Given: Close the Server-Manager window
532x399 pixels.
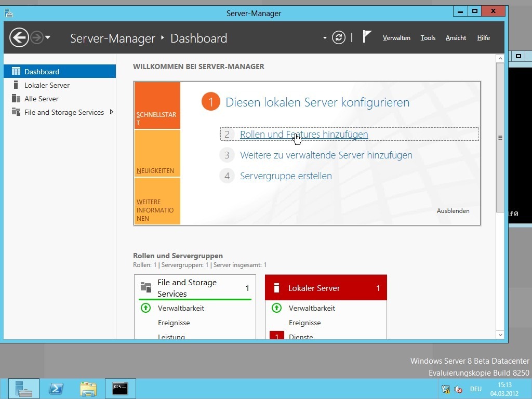Looking at the screenshot, I should click(494, 11).
